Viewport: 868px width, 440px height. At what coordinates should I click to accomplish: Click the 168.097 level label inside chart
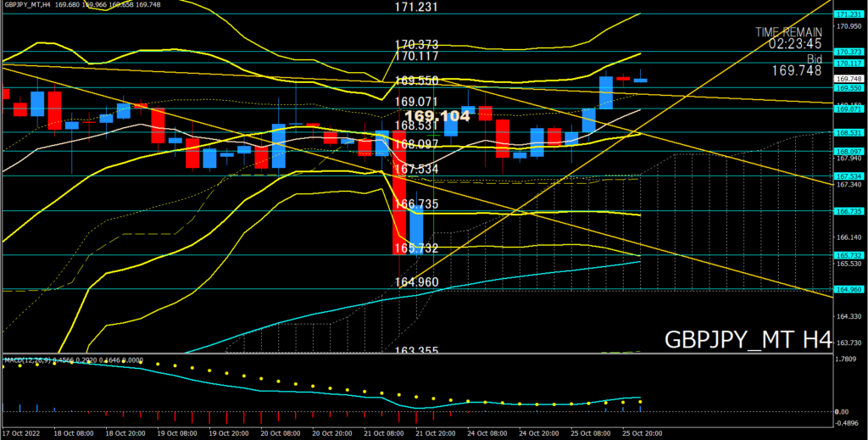416,144
